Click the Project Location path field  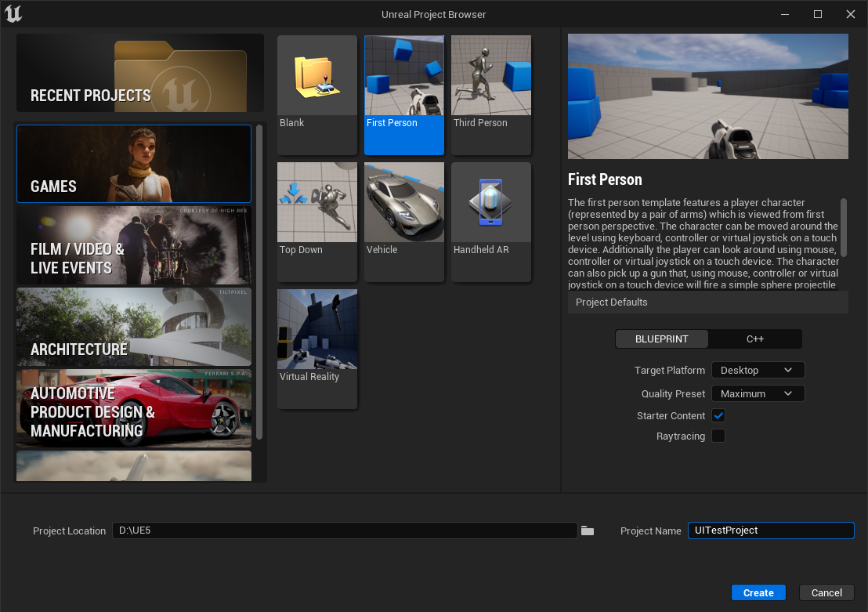coord(345,531)
